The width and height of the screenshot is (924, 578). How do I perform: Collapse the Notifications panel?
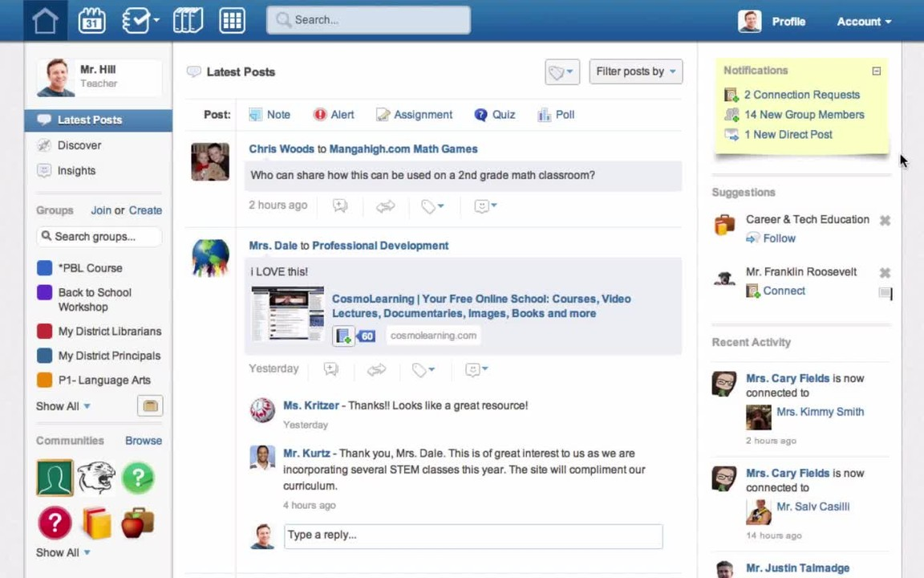pyautogui.click(x=876, y=71)
